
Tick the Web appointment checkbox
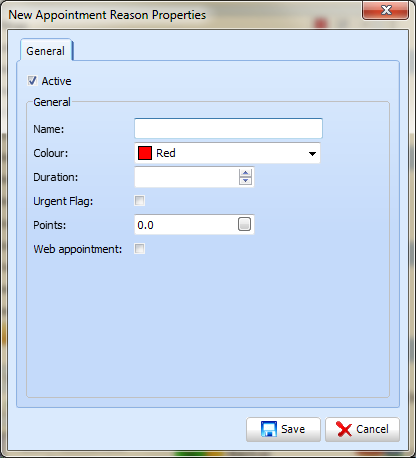139,249
